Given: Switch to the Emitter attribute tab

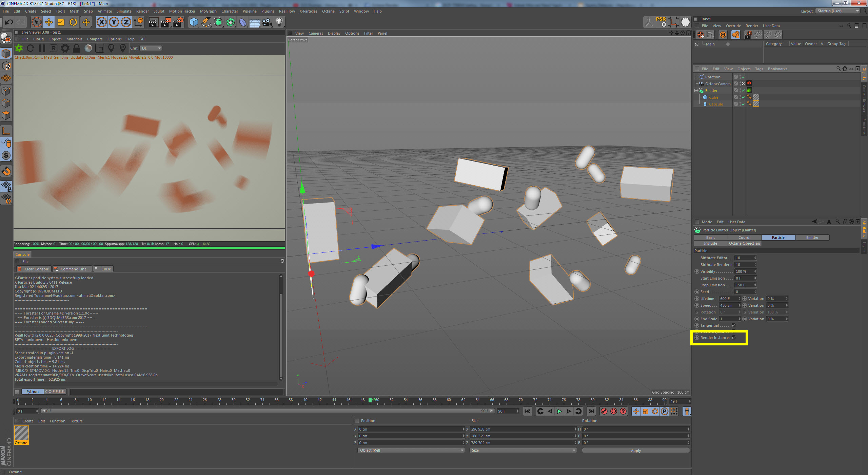Looking at the screenshot, I should tap(812, 237).
